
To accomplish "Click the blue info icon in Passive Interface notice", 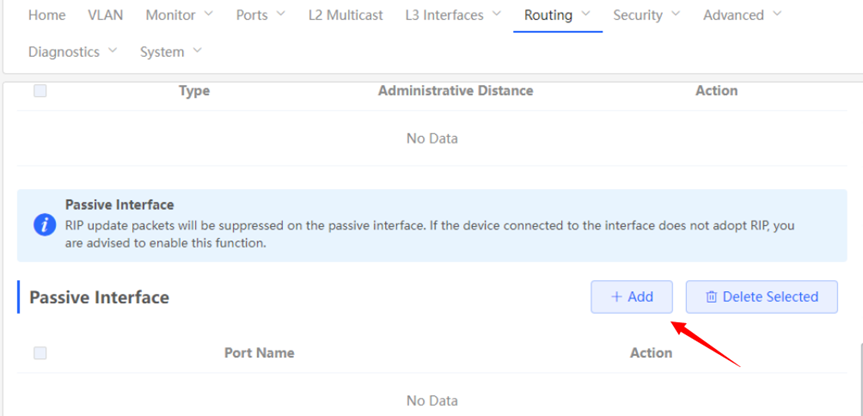I will [45, 224].
